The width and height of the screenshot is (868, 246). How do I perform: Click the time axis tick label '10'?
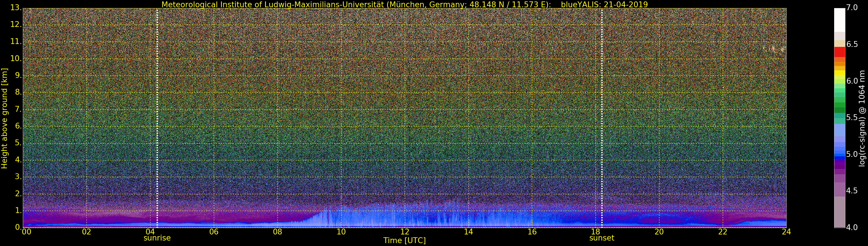coord(341,232)
